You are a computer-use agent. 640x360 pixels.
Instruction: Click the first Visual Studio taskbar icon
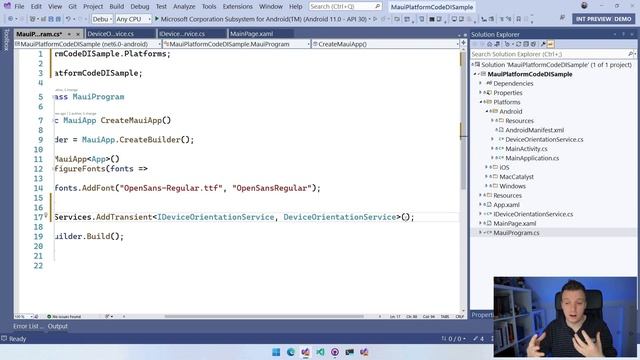pos(305,352)
